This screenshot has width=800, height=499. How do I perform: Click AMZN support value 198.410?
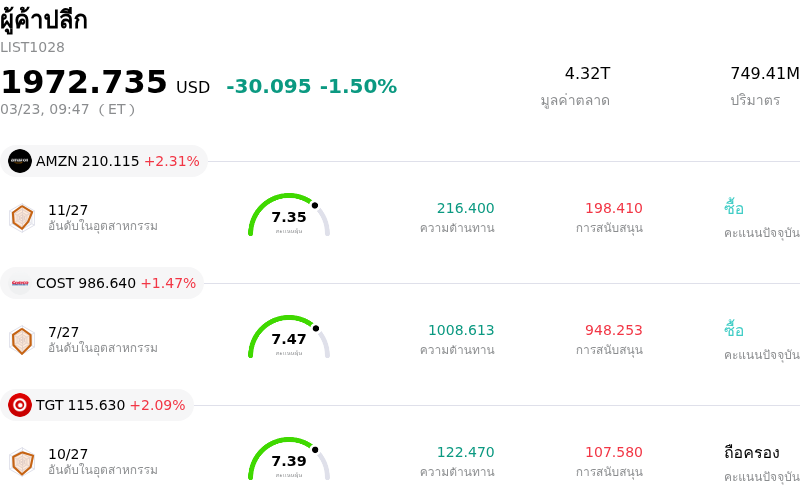pos(613,208)
